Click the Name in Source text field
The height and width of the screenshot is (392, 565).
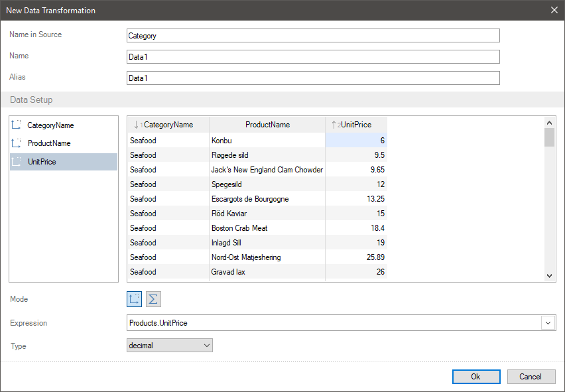(313, 36)
